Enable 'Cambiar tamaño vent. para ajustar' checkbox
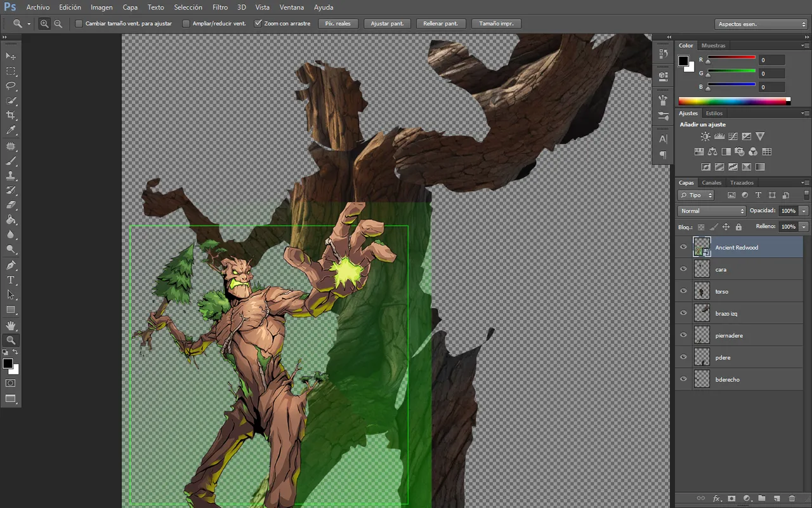 click(x=79, y=23)
